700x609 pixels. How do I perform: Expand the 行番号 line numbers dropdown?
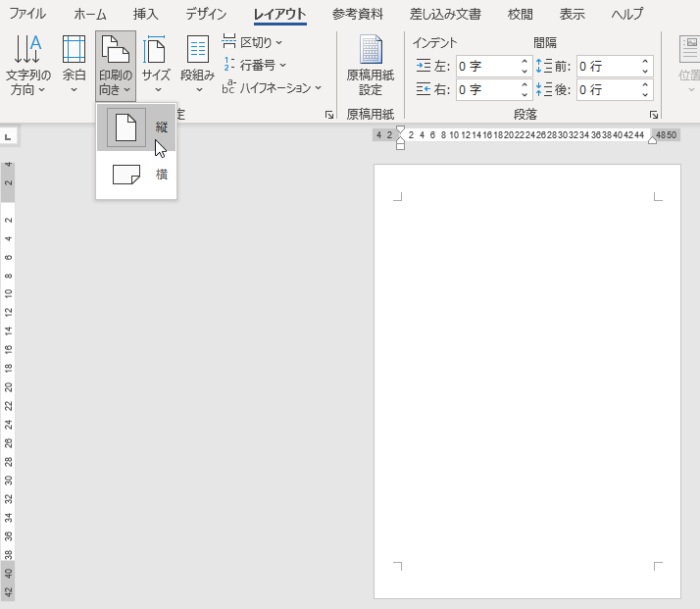tap(254, 65)
